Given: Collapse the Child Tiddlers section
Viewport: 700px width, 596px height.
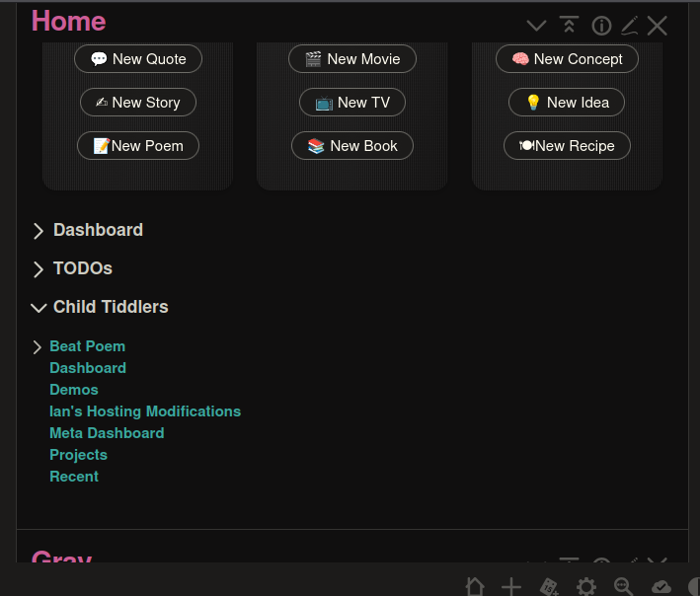Looking at the screenshot, I should pyautogui.click(x=39, y=308).
